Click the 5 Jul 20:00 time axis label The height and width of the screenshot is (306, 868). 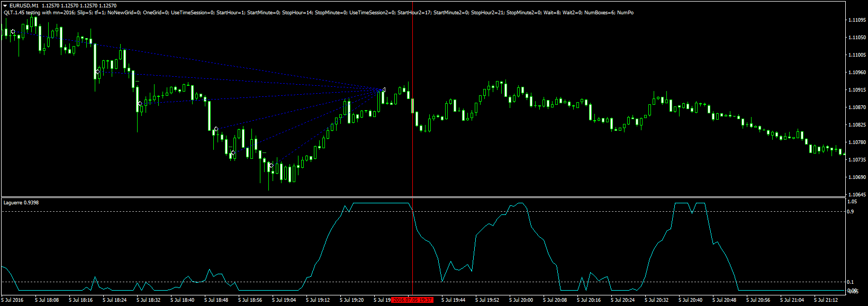click(521, 300)
